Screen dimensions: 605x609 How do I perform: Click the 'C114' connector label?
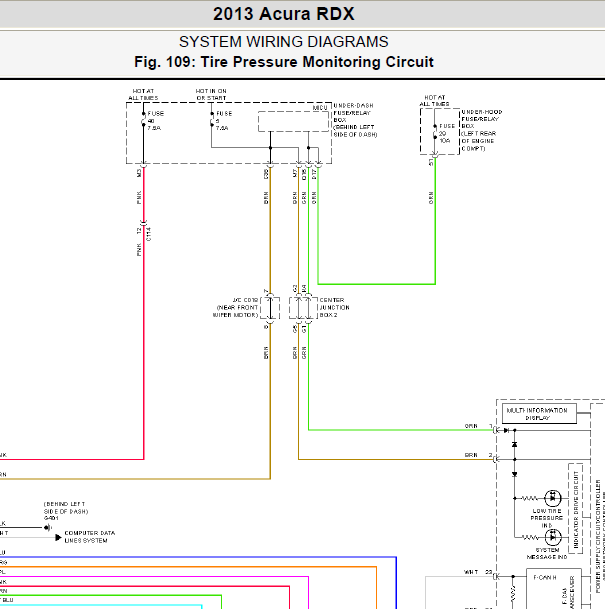(x=149, y=234)
